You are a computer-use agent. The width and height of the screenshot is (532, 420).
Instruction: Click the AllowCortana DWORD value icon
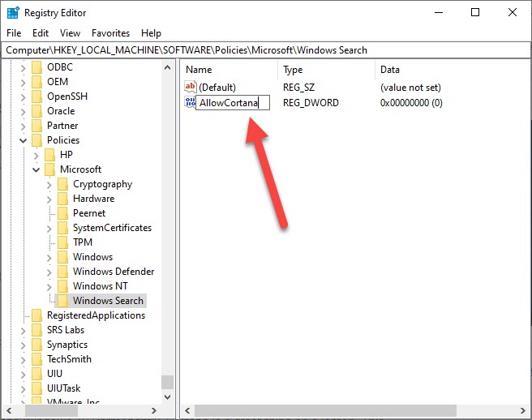(190, 103)
